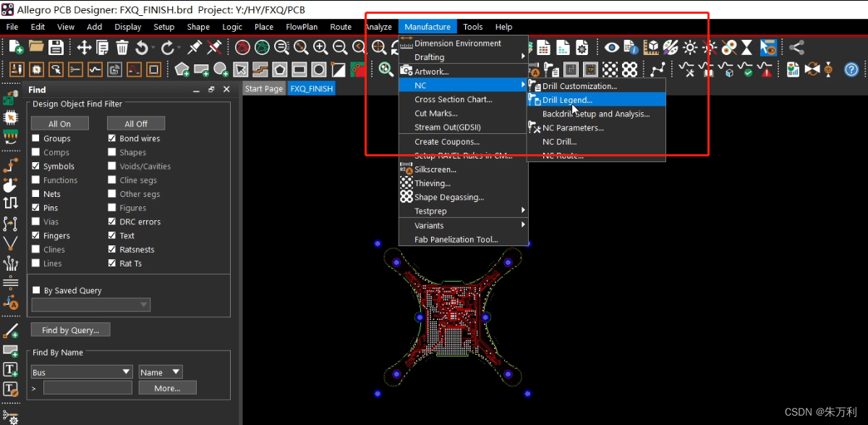Click the add circle shape icon
This screenshot has width=868, height=425.
[221, 70]
